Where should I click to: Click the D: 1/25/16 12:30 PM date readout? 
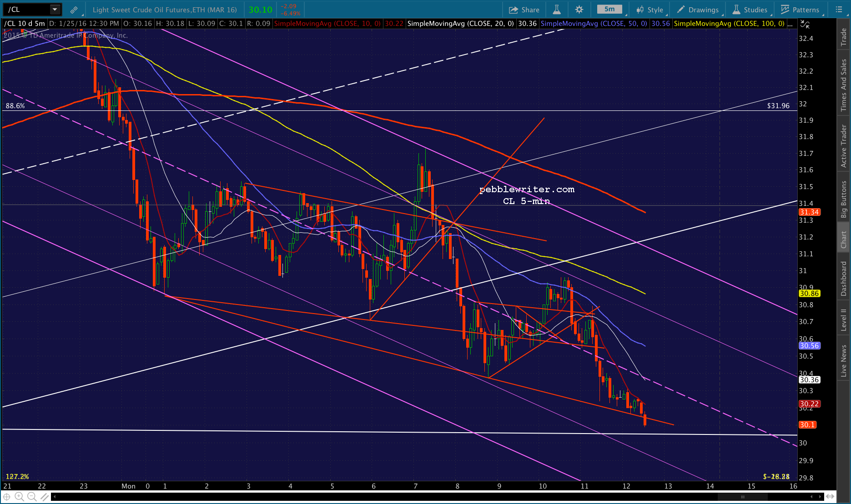84,24
